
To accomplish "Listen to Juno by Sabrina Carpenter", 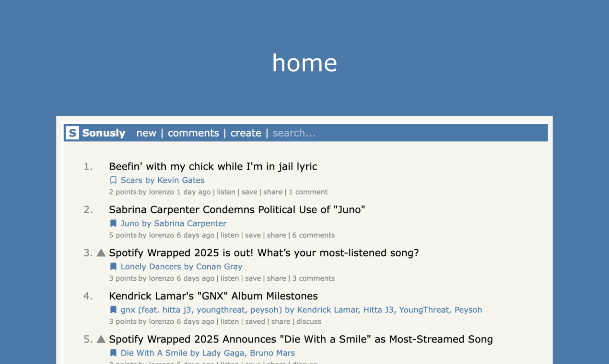I will tap(230, 235).
